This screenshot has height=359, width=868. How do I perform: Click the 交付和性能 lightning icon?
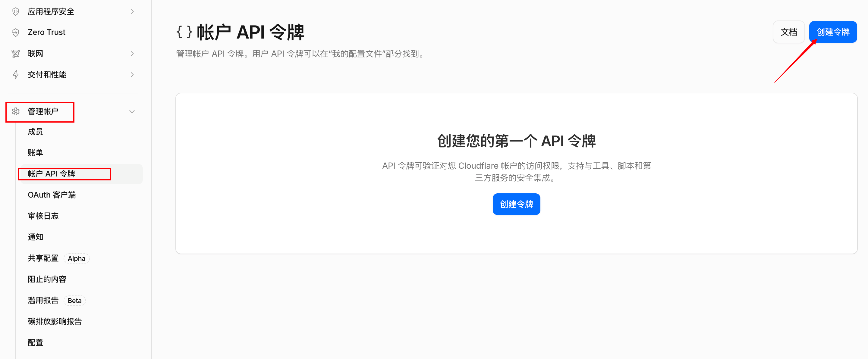pyautogui.click(x=15, y=74)
